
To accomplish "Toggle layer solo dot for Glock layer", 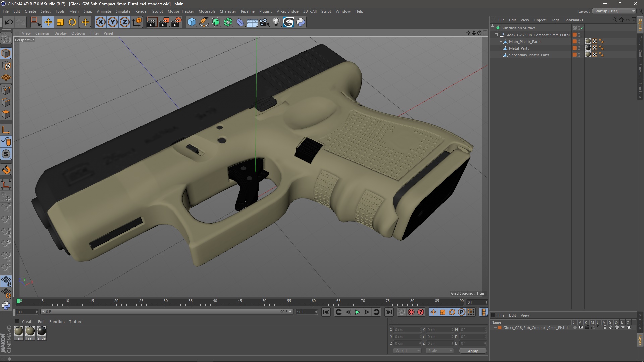I will pyautogui.click(x=575, y=328).
